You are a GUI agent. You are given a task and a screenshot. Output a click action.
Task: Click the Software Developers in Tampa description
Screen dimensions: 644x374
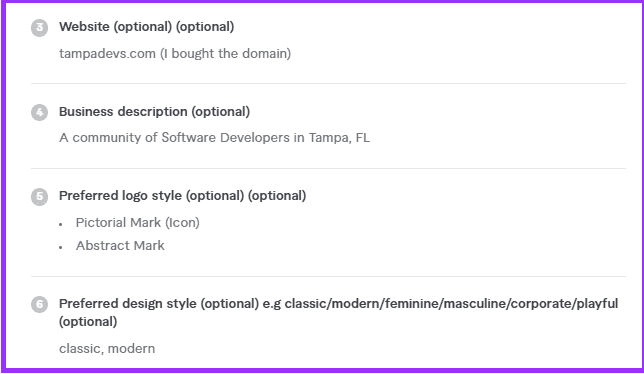pos(214,138)
